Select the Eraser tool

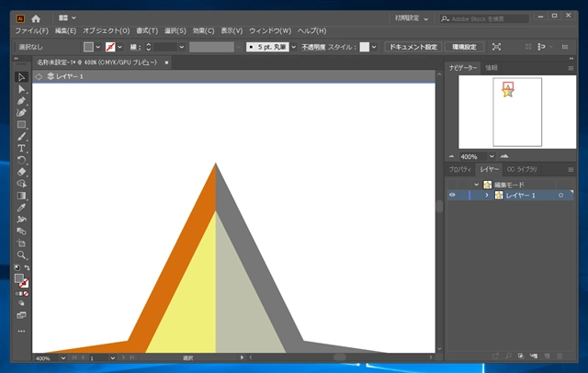21,172
